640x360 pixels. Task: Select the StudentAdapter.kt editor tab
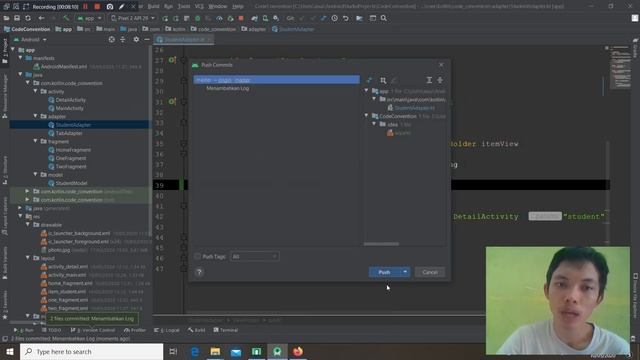click(x=183, y=40)
